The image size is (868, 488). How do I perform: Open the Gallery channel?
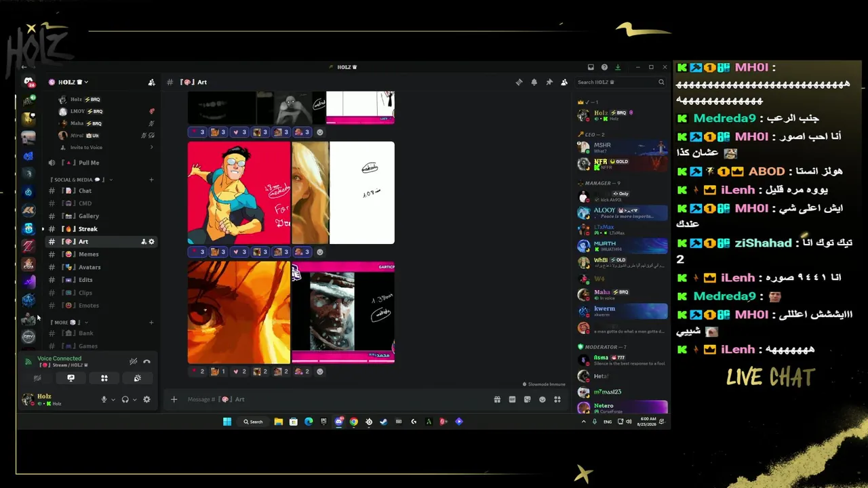[x=101, y=216]
